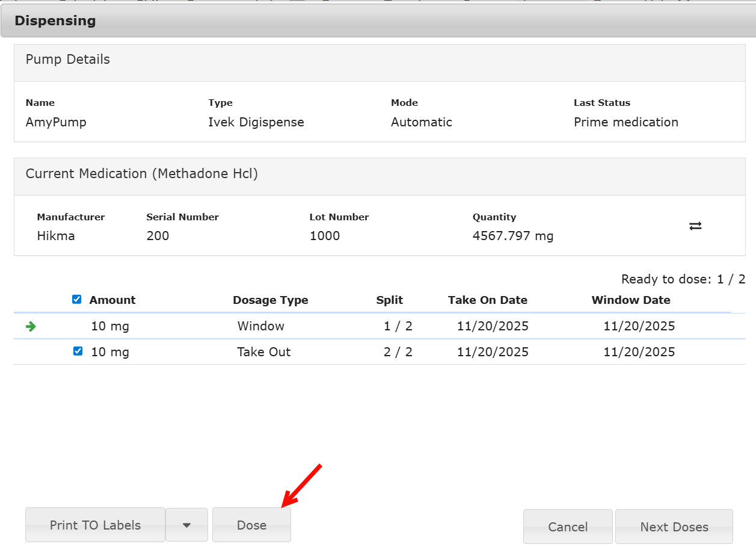Select the Take Out dosage type row
This screenshot has height=547, width=756.
coord(263,352)
